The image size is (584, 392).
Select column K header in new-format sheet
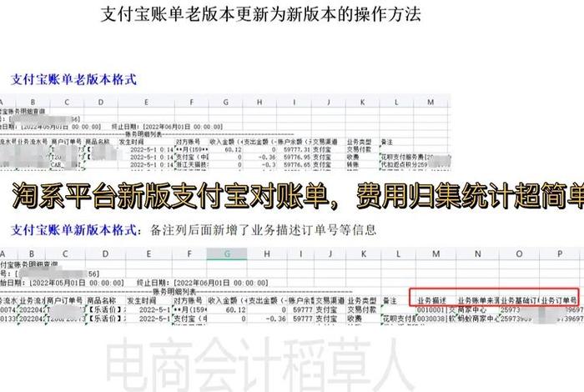pyautogui.click(x=364, y=254)
